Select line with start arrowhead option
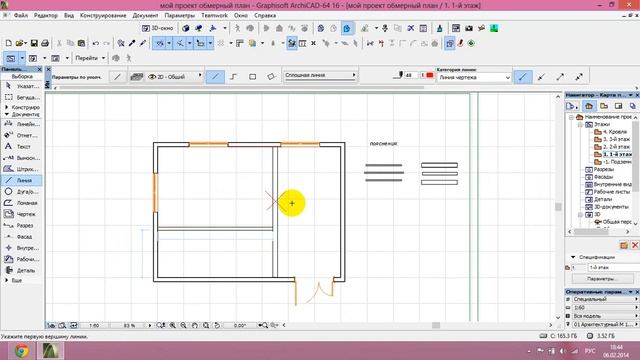Viewport: 640px width, 360px height. [541, 77]
